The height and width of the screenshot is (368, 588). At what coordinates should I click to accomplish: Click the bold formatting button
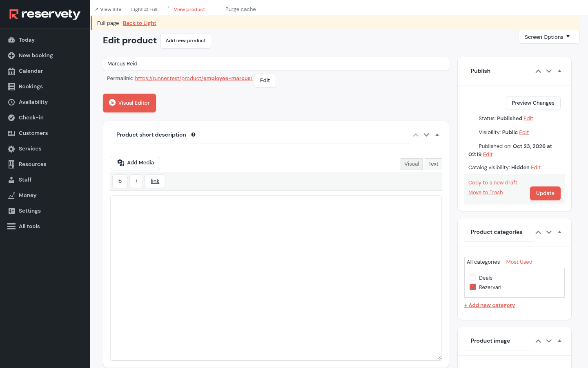point(120,181)
